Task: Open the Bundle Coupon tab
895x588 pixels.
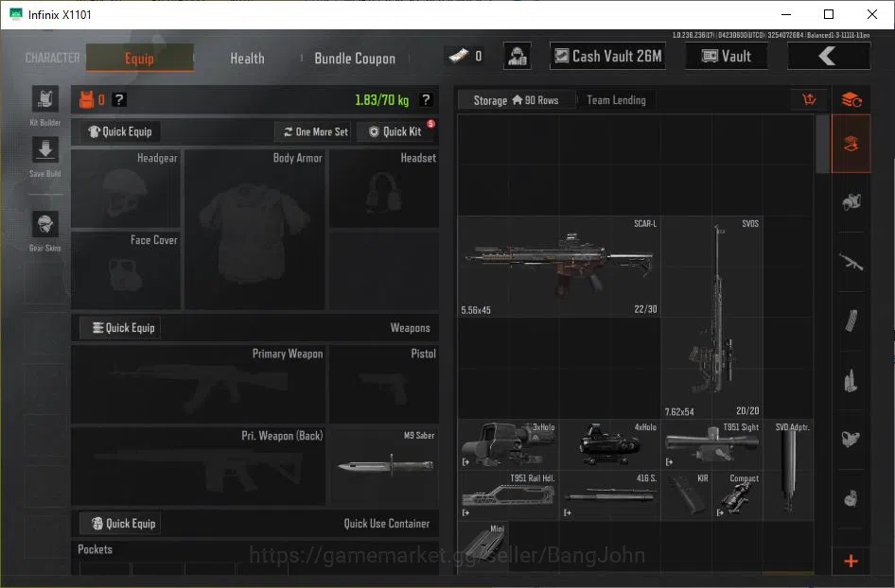Action: (355, 59)
